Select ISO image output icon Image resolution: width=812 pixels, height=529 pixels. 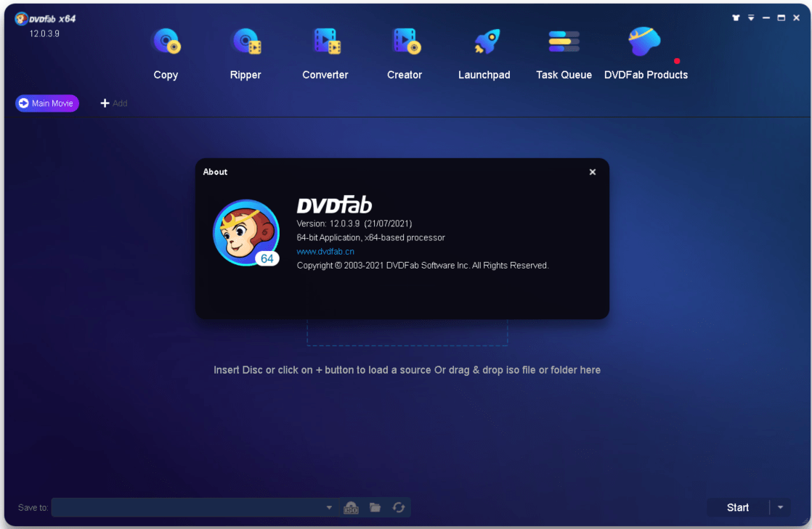click(351, 508)
